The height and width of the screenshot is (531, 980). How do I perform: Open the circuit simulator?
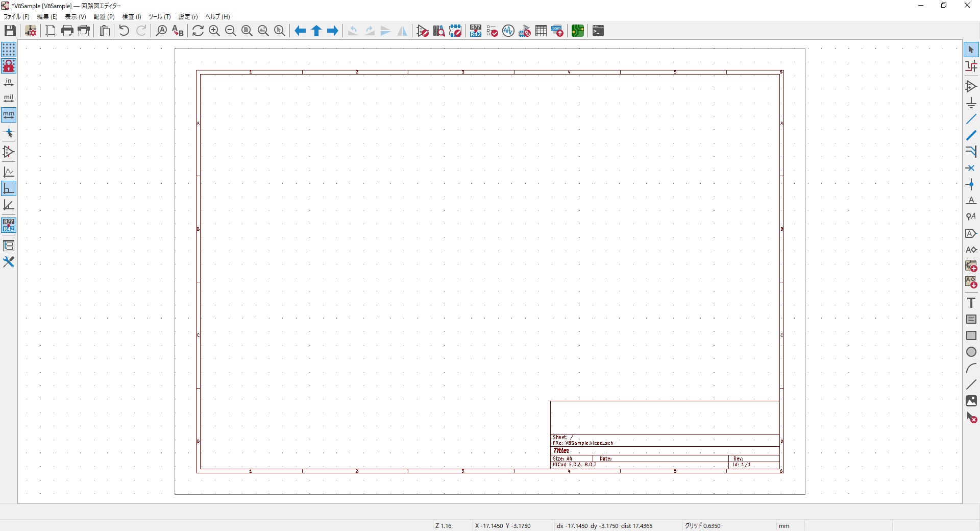point(508,31)
